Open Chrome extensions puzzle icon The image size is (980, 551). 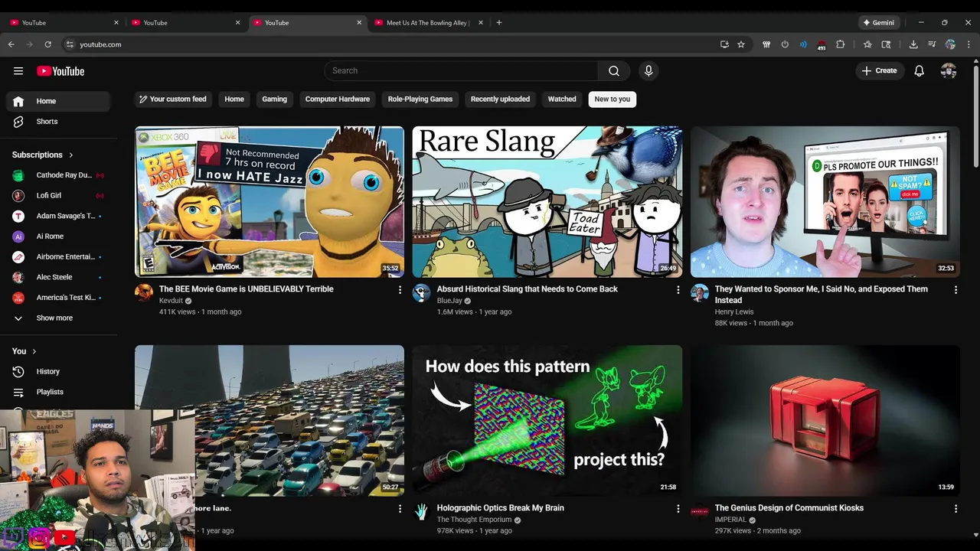(x=840, y=44)
